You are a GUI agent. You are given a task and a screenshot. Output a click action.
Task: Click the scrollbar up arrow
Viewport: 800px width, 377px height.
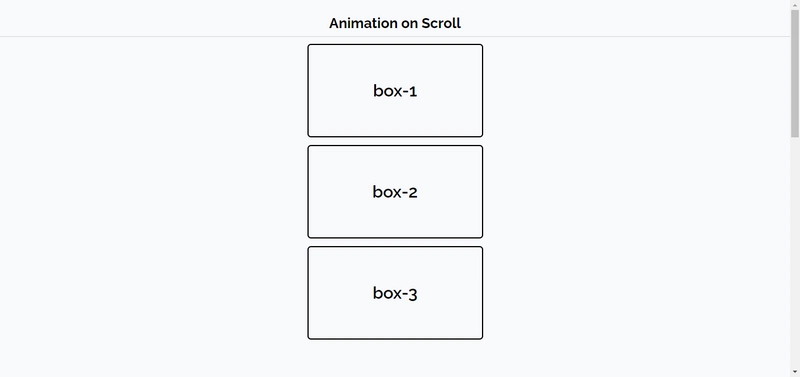point(795,4)
